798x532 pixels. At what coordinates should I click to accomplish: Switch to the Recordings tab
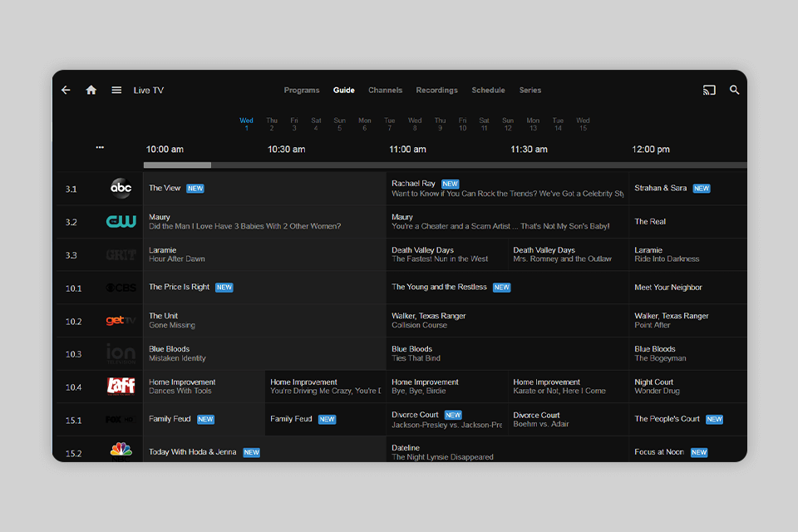pos(436,90)
